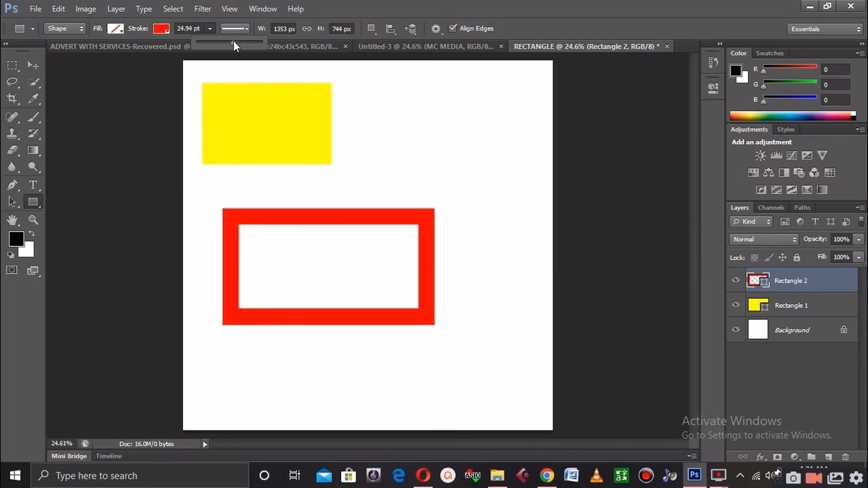This screenshot has width=868, height=488.
Task: Hide the Rectangle 1 layer
Action: click(736, 305)
